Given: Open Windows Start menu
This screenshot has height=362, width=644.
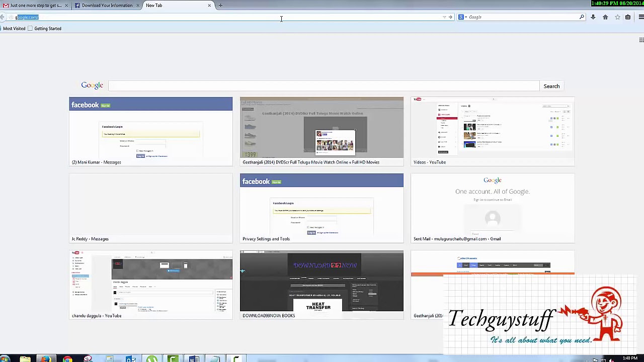Looking at the screenshot, I should [6, 358].
